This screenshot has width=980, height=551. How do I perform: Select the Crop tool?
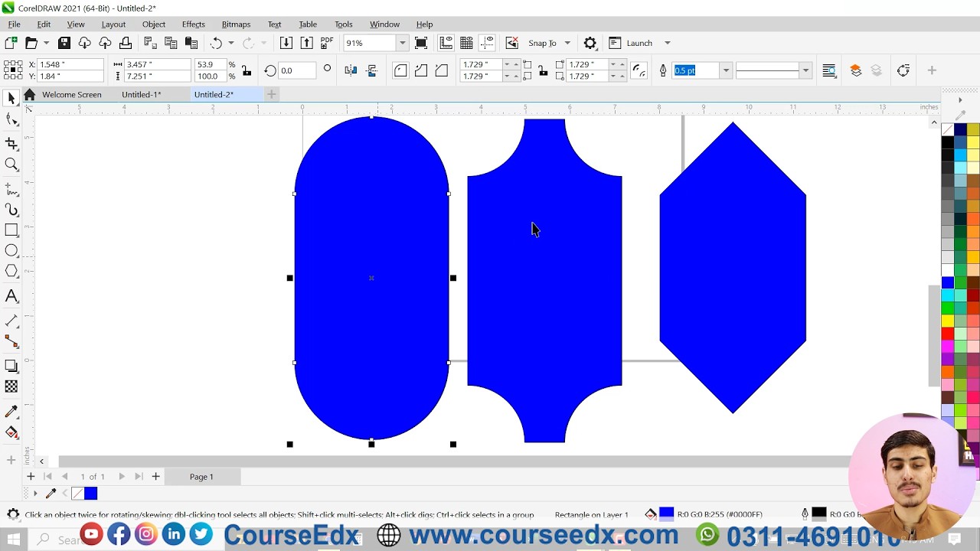click(11, 143)
